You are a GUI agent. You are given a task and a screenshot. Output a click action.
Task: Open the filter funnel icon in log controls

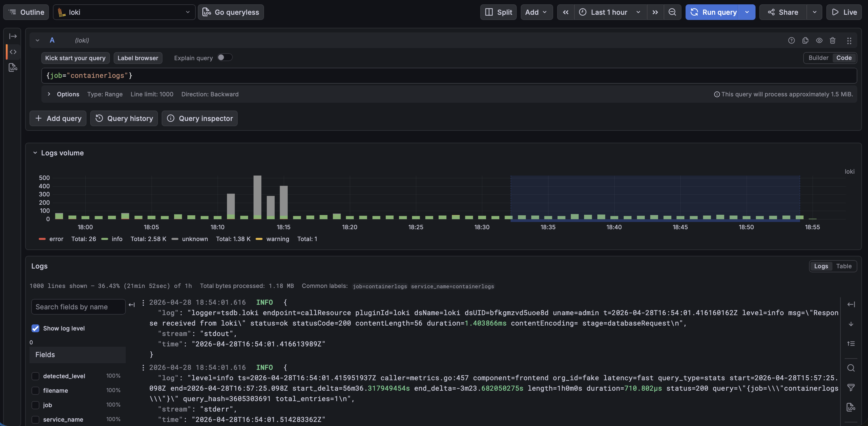point(851,388)
